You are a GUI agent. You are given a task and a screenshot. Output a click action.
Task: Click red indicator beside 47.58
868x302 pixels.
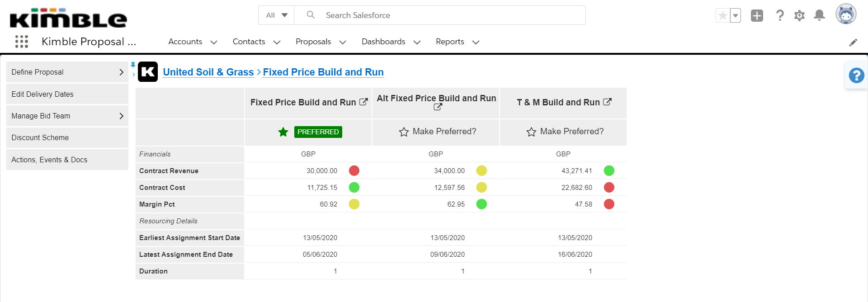(x=609, y=204)
